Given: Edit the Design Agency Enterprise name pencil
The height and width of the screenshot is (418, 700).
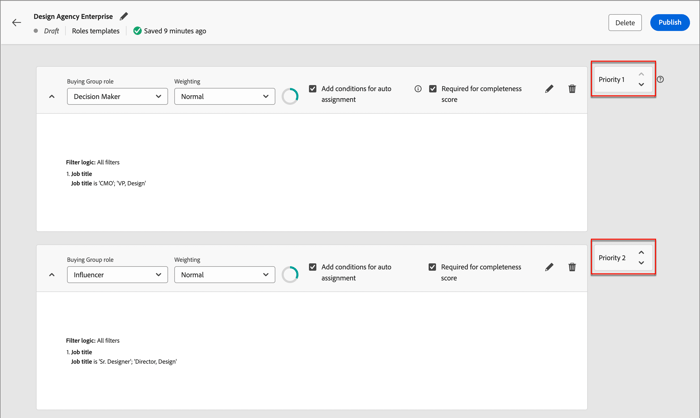Looking at the screenshot, I should 124,17.
